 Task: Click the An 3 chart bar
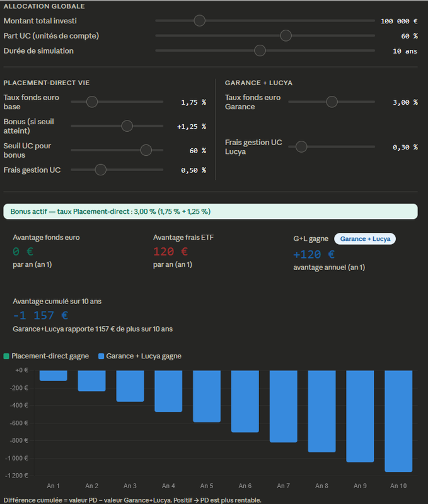tap(130, 386)
